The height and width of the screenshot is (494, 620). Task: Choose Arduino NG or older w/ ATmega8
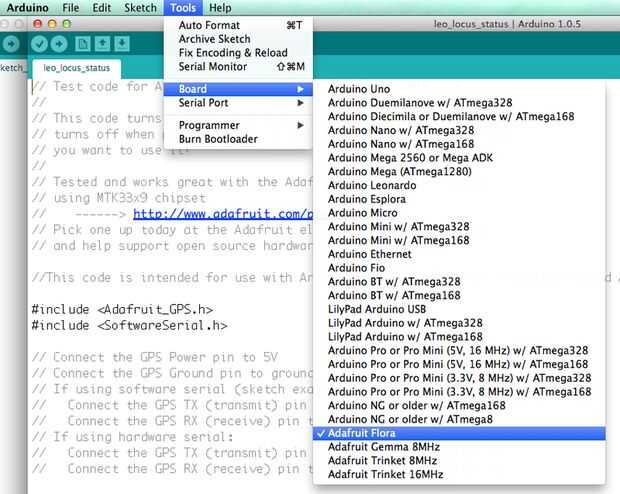(459, 419)
